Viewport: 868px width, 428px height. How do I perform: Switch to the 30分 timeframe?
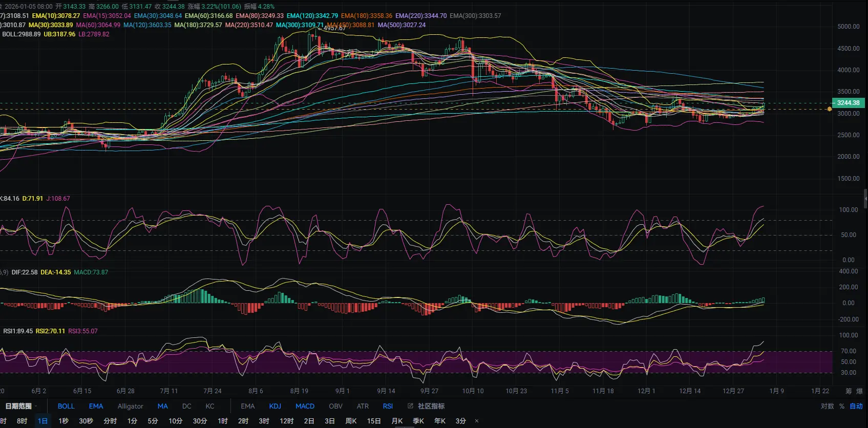(x=200, y=421)
